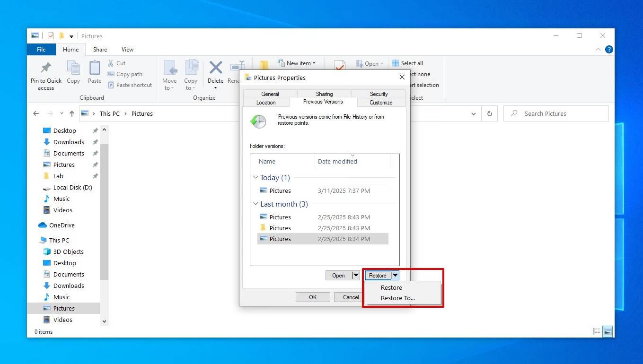This screenshot has height=364, width=643.
Task: Select Pictures version dated 3/11/2025 7:37 PM
Action: (280, 191)
